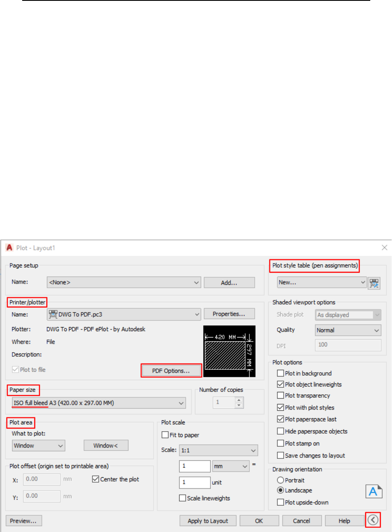Toggle the Plot to file checkbox

[x=29, y=370]
